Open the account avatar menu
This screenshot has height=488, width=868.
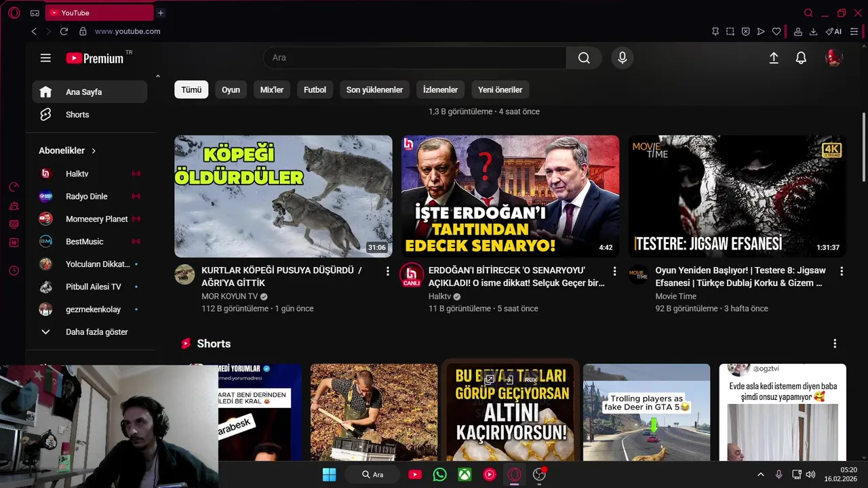[x=833, y=58]
